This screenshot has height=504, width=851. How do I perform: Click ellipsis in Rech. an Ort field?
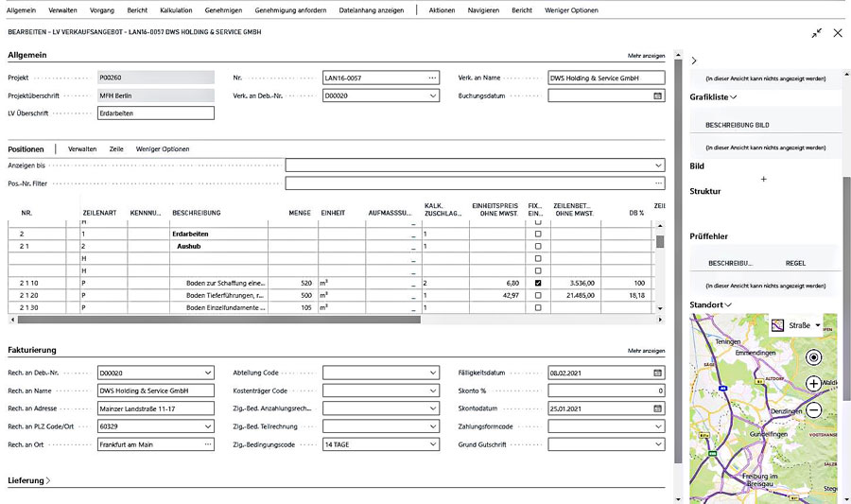tap(207, 444)
